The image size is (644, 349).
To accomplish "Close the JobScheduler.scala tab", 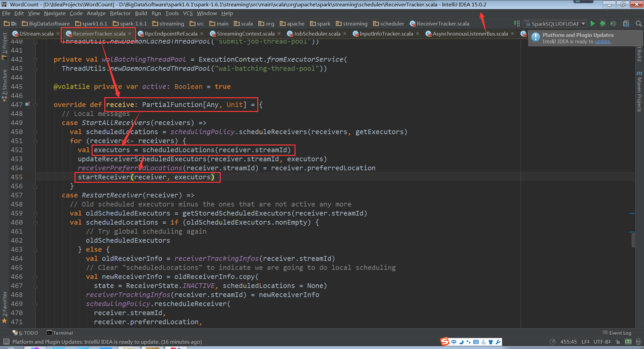I will [344, 34].
